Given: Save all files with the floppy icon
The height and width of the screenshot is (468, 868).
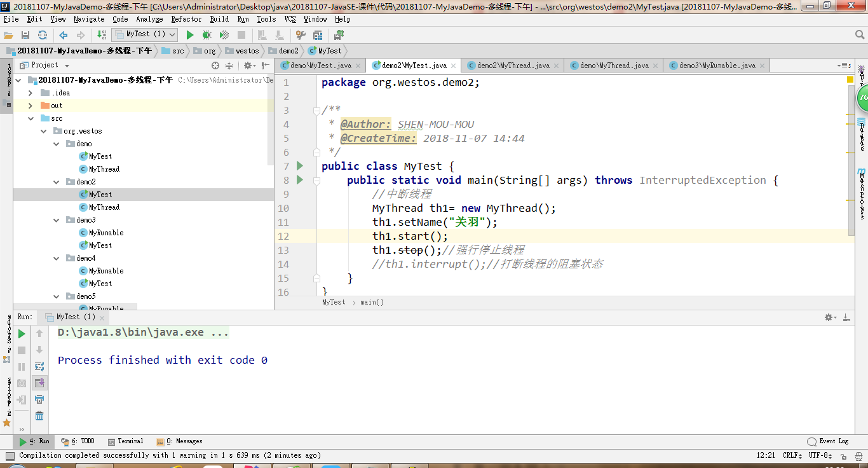Looking at the screenshot, I should [25, 35].
